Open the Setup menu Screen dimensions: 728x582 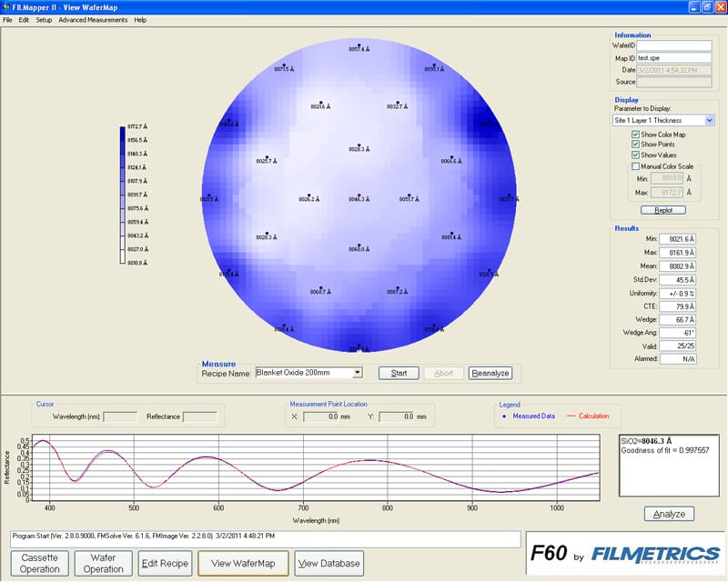44,20
